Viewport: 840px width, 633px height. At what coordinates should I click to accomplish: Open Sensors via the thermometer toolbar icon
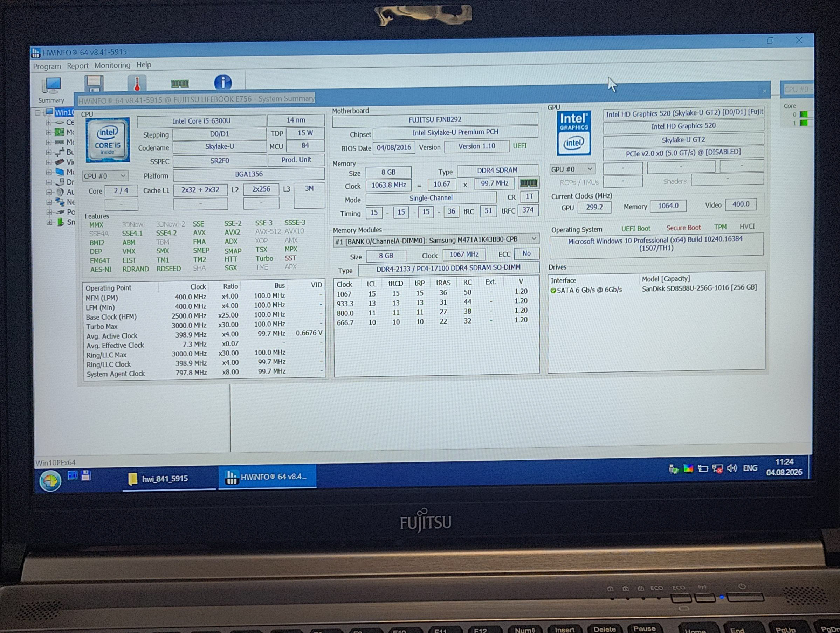(137, 83)
